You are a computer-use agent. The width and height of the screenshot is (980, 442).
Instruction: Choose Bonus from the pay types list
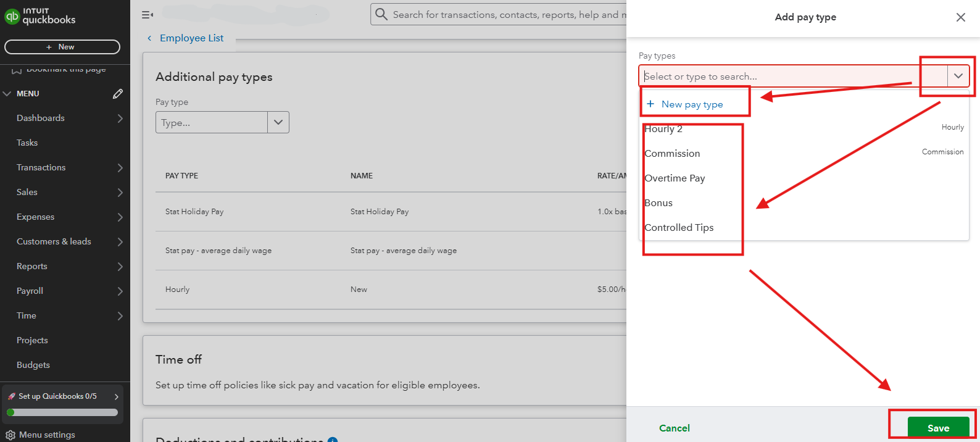(804, 203)
